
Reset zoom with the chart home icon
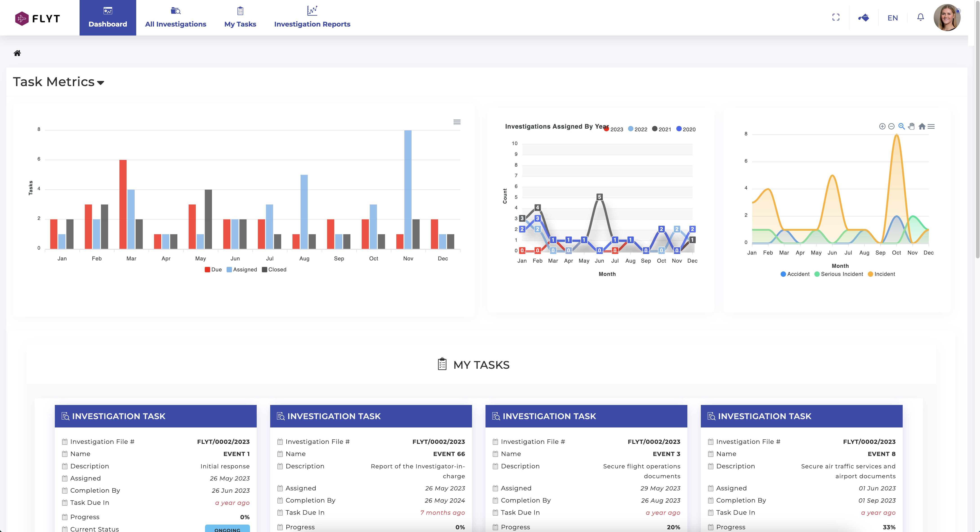point(922,126)
